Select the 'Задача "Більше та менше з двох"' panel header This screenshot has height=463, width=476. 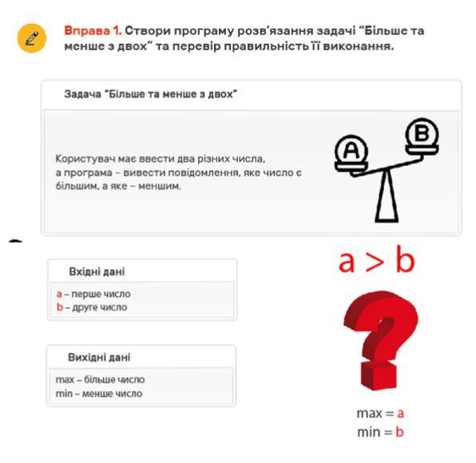(x=252, y=94)
